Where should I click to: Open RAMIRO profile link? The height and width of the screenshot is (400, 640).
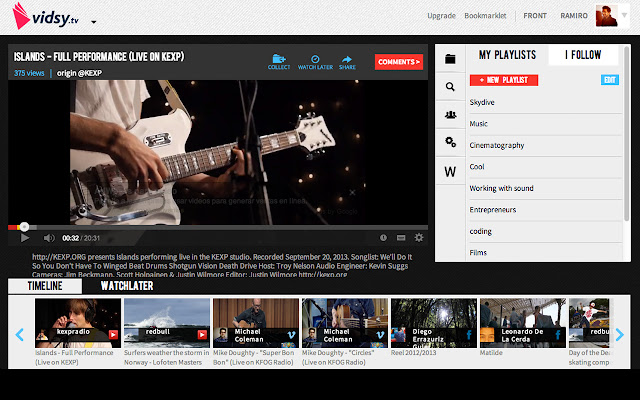(573, 16)
